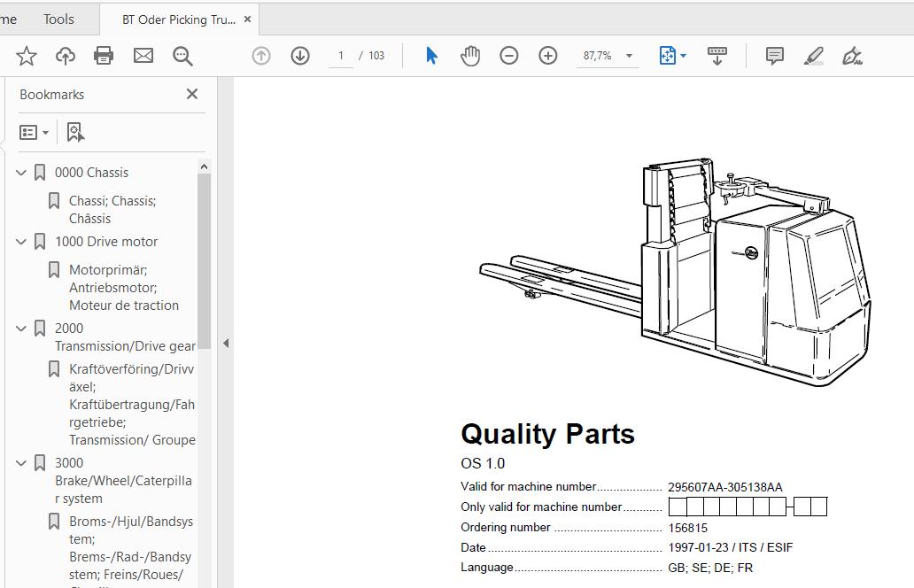Switch to the Tools tab
This screenshot has height=588, width=914.
[x=58, y=19]
